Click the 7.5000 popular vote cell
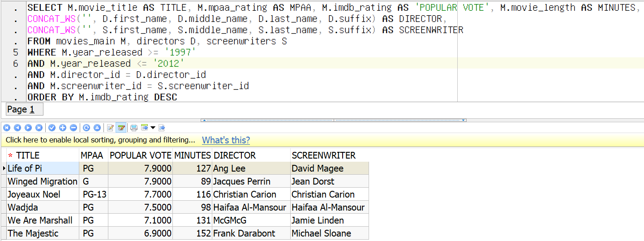644x241 pixels. click(140, 207)
